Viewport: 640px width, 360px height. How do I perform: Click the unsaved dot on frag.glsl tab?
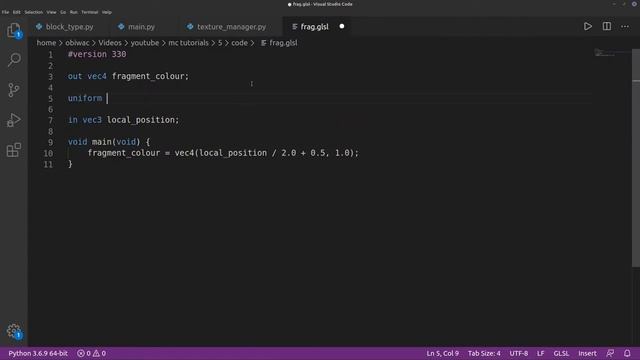(x=342, y=27)
